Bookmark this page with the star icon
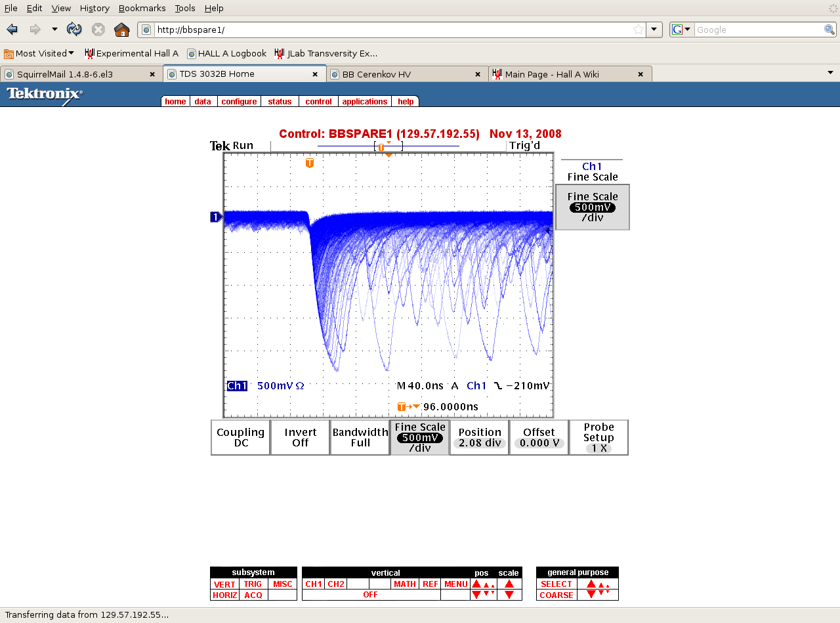This screenshot has height=623, width=840. (x=638, y=30)
